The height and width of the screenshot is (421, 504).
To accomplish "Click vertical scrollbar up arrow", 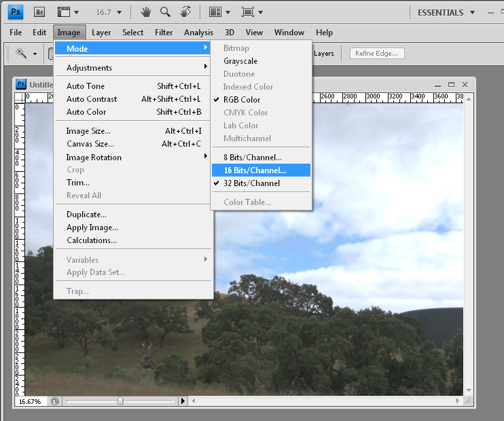I will pyautogui.click(x=469, y=99).
